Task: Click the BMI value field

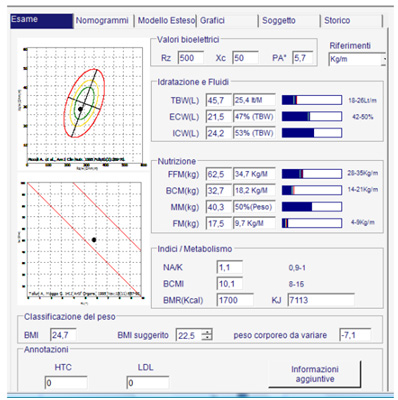Action: click(63, 335)
